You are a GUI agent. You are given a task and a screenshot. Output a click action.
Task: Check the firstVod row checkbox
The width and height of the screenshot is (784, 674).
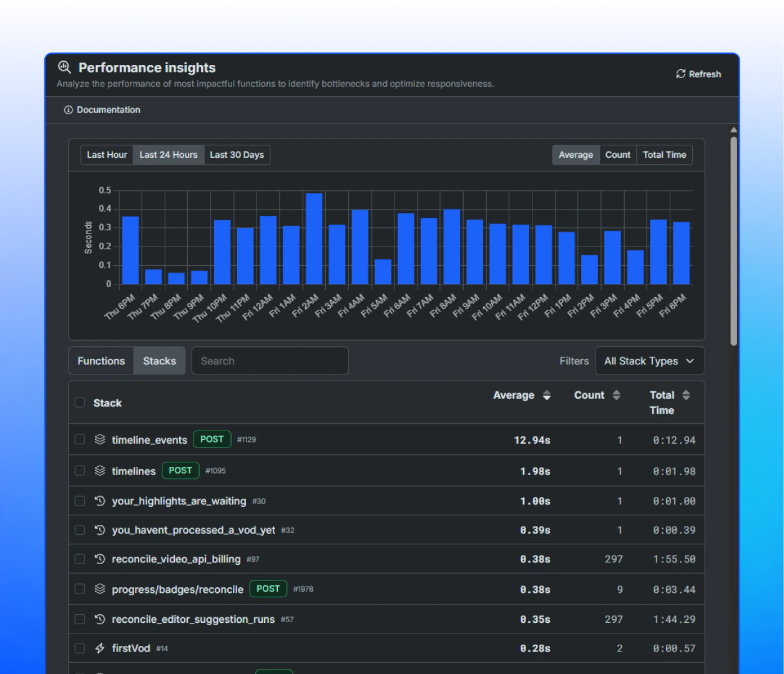[x=80, y=648]
